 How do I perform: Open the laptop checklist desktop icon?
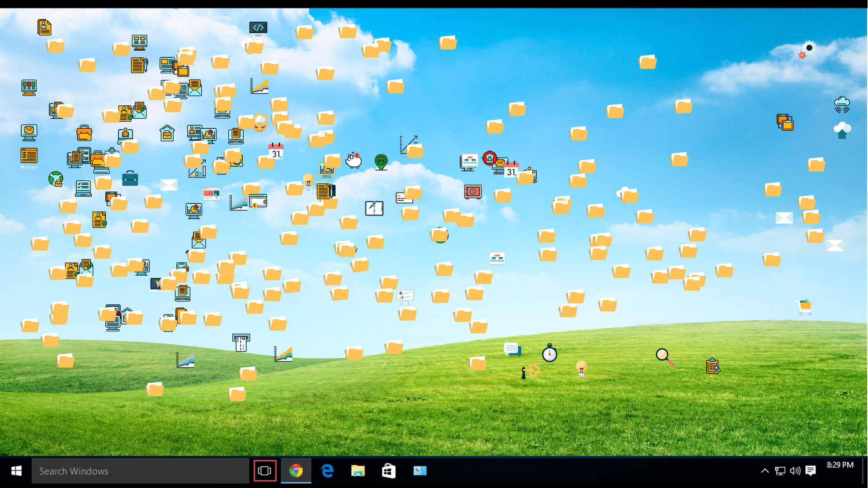(x=83, y=188)
